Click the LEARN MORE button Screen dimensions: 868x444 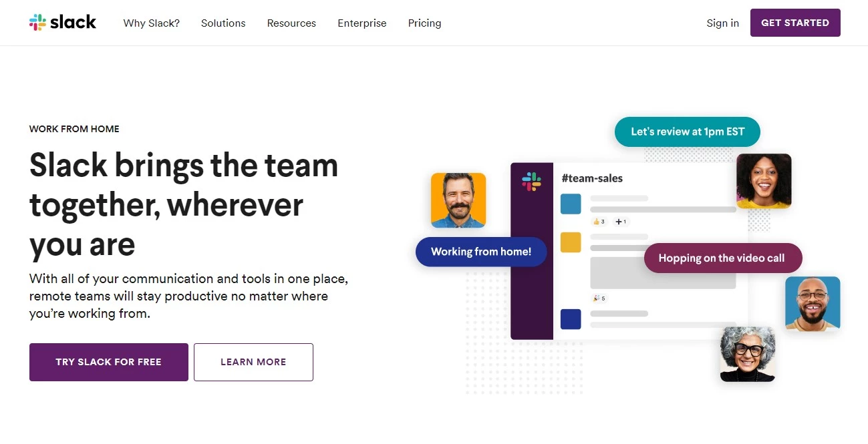click(x=253, y=362)
